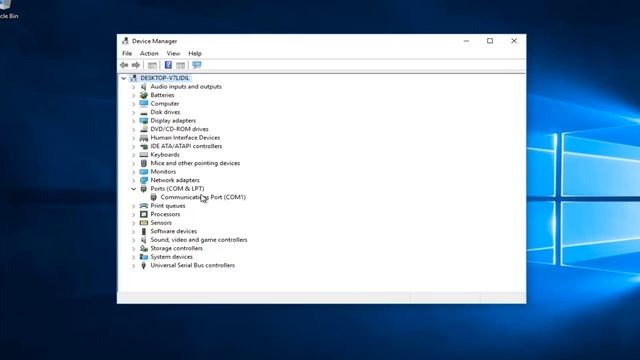Select the Sensors label
The width and height of the screenshot is (640, 360).
[x=161, y=223]
